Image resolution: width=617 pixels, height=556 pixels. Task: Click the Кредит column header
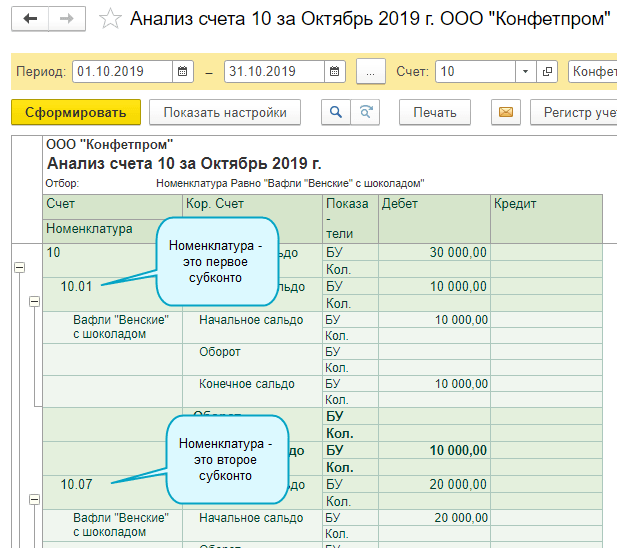[546, 219]
